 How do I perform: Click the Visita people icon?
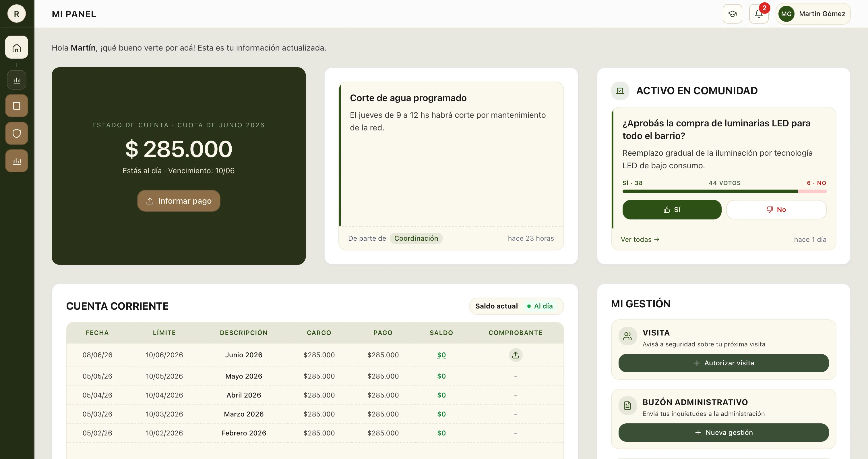(627, 336)
